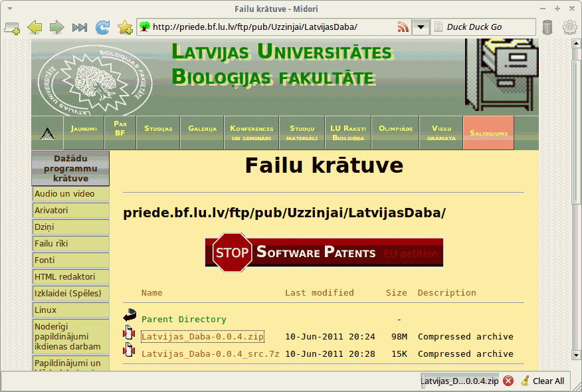The width and height of the screenshot is (582, 392).
Task: Download Latvijas_Daba-0.0.4_src.7z file link
Action: (210, 354)
